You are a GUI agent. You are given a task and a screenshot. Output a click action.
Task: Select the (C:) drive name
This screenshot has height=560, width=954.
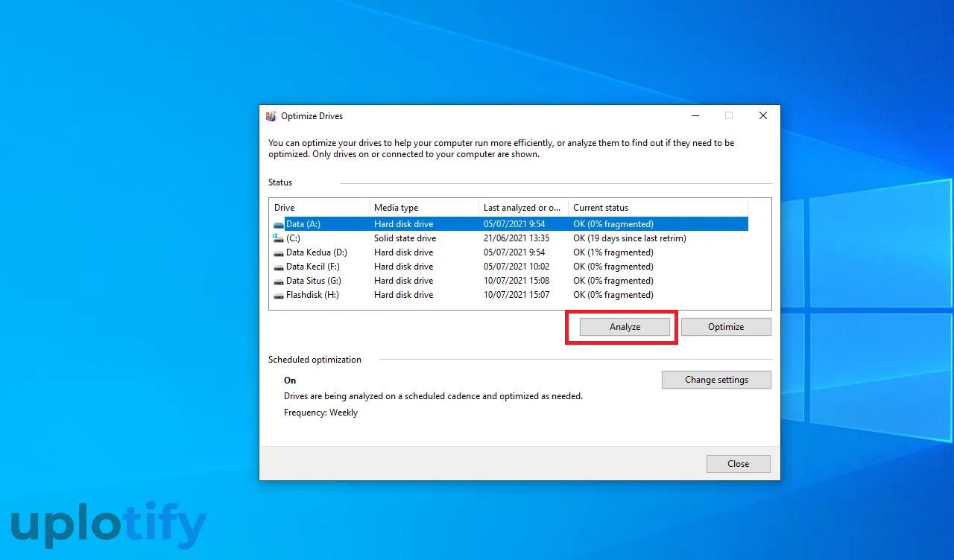pos(293,238)
